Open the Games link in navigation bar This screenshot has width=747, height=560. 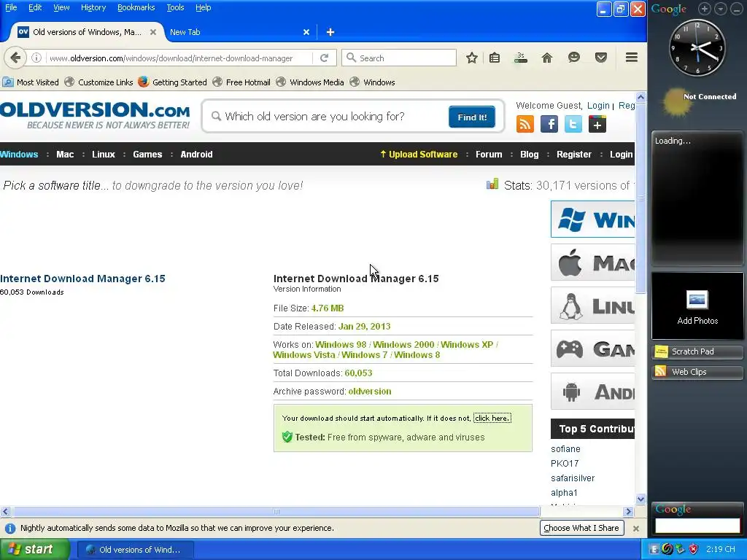click(x=147, y=155)
